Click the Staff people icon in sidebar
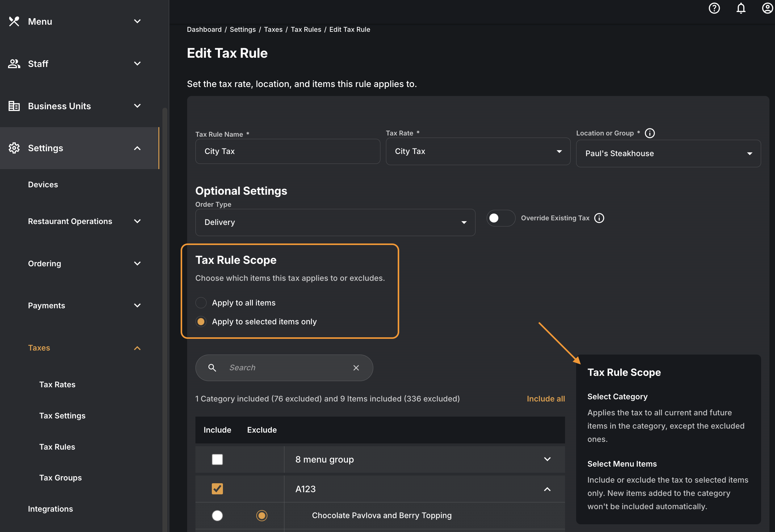 pos(14,64)
